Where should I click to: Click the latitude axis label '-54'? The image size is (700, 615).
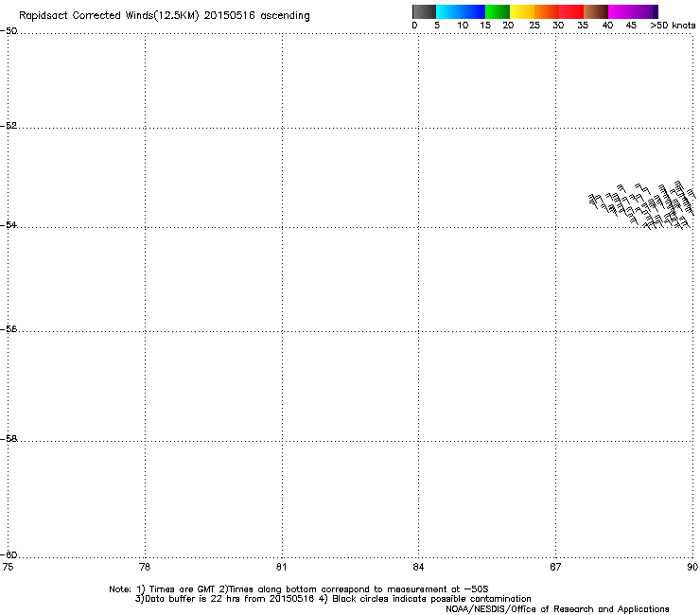point(9,224)
